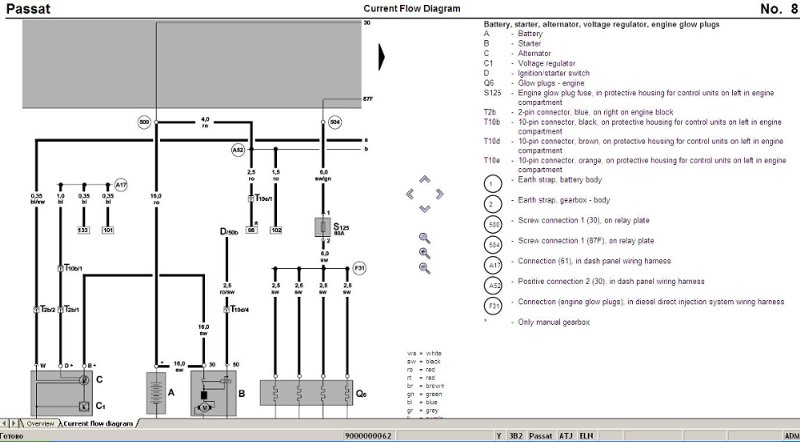Click the 'Only manual gearbox' footnote
This screenshot has width=800, height=442.
554,322
